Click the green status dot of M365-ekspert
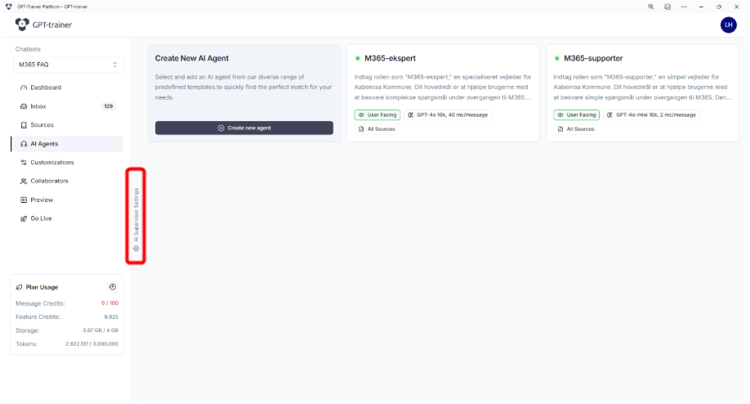The width and height of the screenshot is (750, 404). (357, 58)
